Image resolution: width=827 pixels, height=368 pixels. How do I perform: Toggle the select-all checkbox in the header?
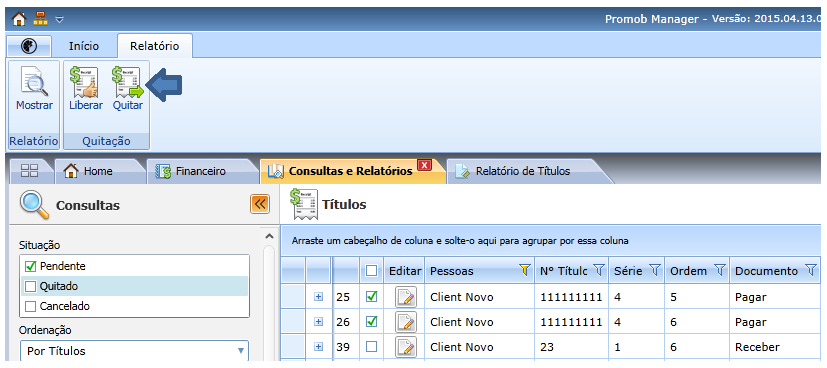pyautogui.click(x=371, y=270)
